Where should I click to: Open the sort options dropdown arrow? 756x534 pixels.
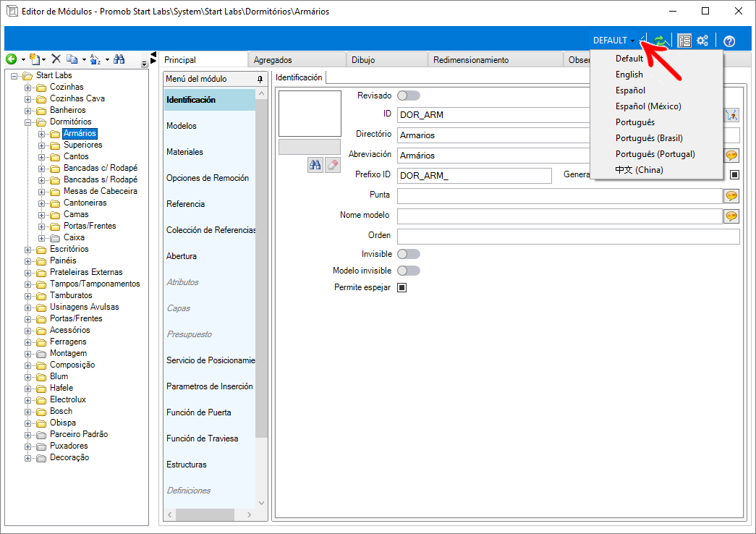tap(107, 60)
